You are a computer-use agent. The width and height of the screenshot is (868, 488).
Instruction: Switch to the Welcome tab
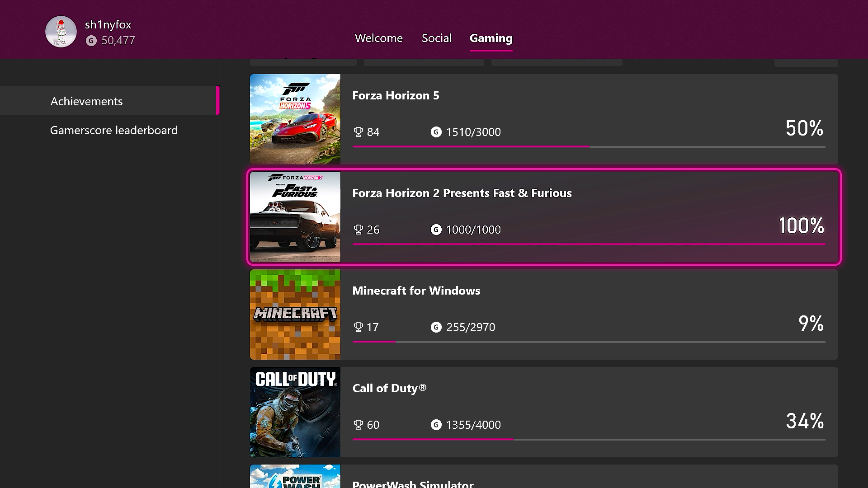(x=379, y=38)
